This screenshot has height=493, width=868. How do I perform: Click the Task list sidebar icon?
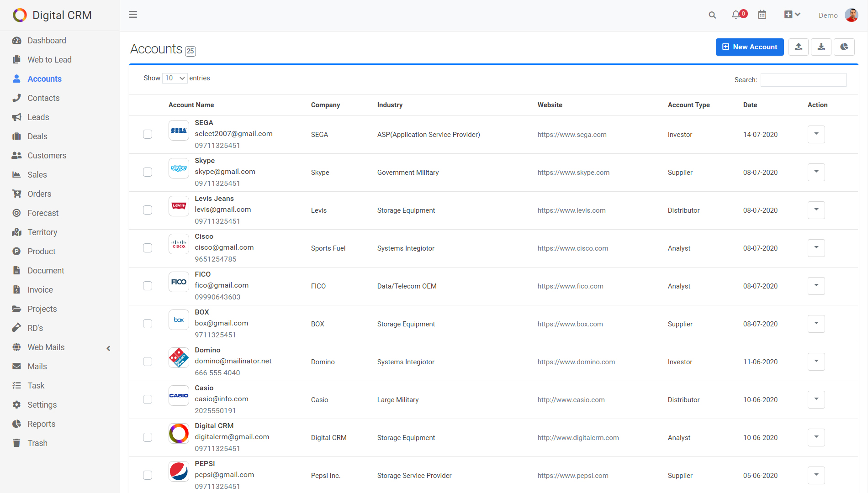tap(16, 386)
